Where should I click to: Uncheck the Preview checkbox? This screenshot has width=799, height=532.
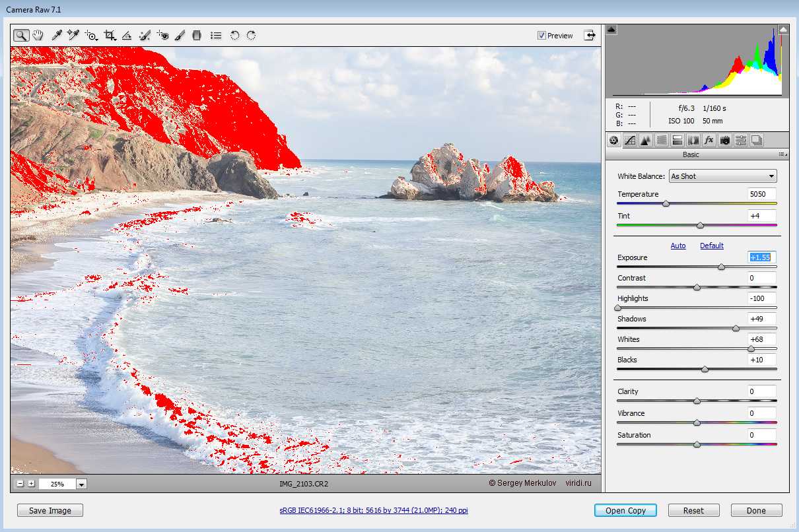(541, 36)
